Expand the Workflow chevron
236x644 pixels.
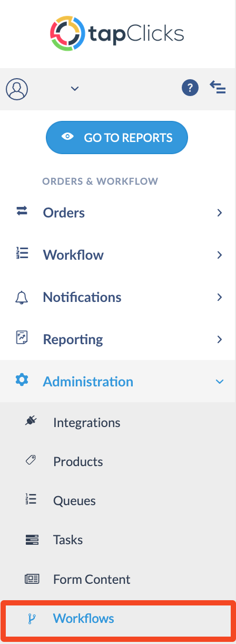pos(220,255)
